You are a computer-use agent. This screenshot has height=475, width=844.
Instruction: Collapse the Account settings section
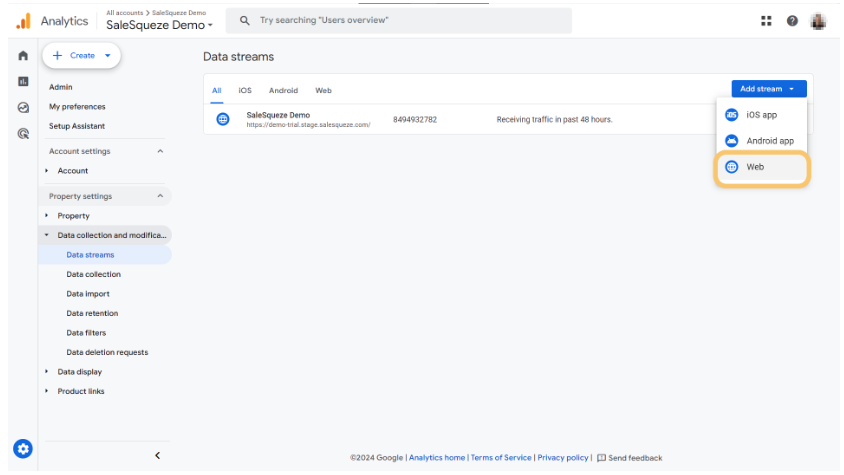click(160, 151)
